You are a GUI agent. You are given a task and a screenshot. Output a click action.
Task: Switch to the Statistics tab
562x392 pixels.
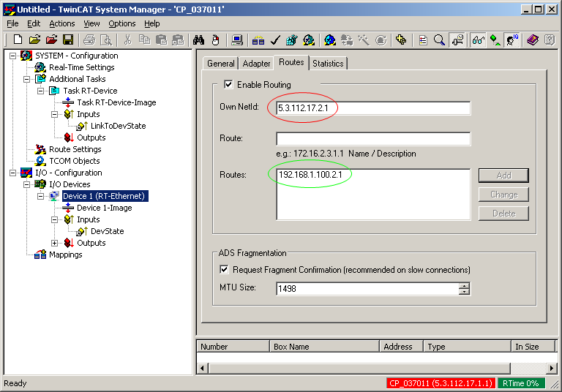pos(328,64)
